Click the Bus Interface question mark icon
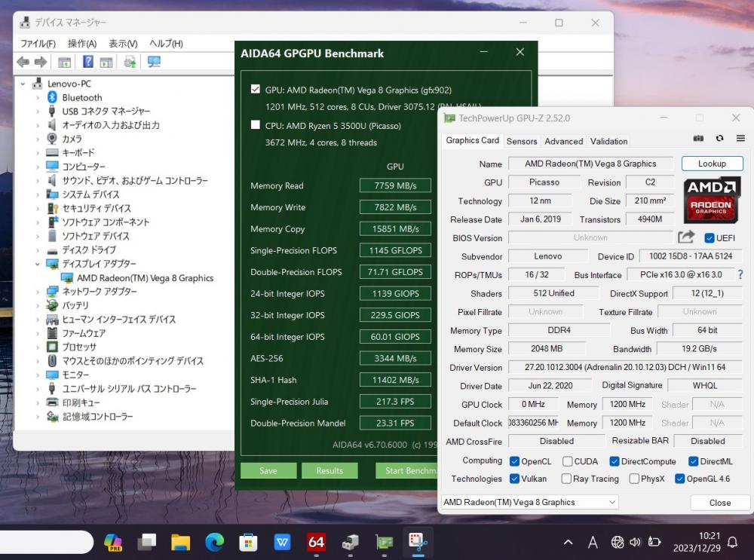This screenshot has width=754, height=560. coord(740,274)
